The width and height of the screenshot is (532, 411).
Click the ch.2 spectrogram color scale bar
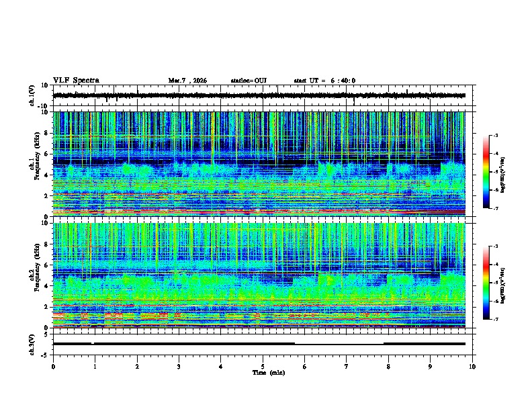[486, 283]
